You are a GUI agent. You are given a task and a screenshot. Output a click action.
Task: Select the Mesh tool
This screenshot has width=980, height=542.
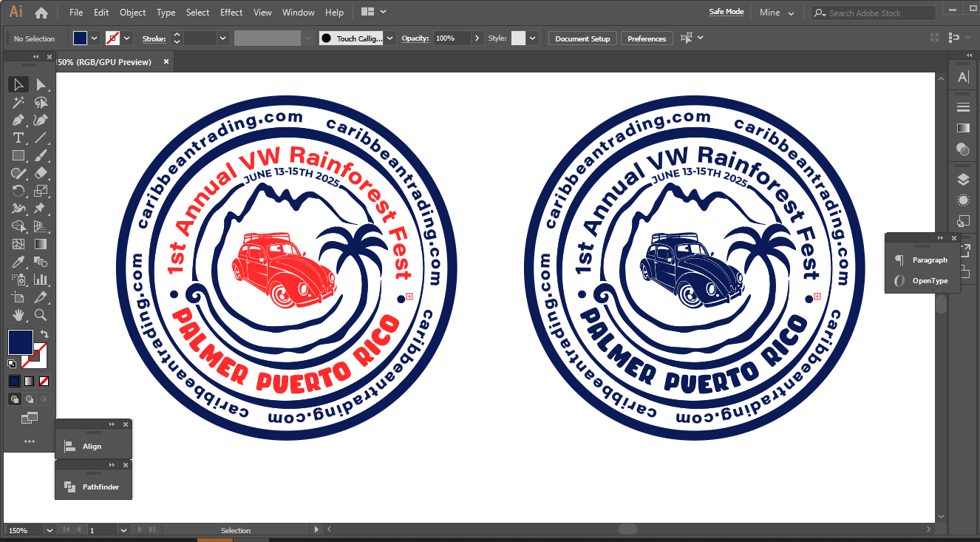tap(18, 244)
